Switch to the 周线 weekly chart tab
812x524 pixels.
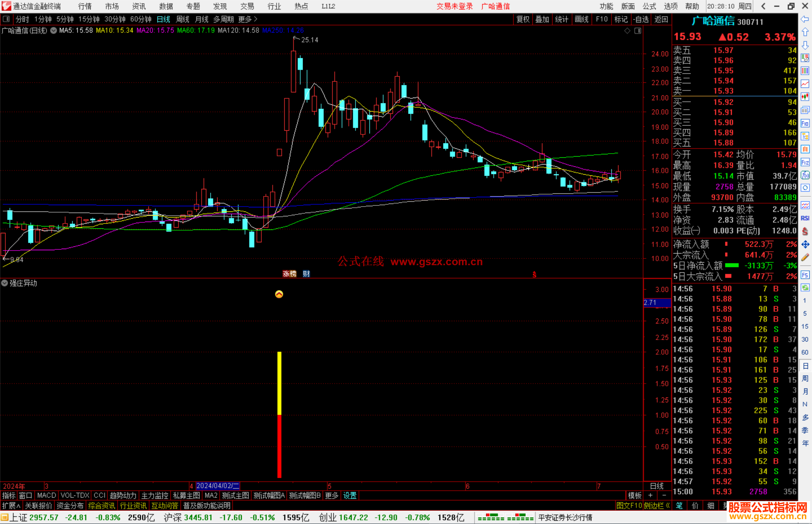(183, 19)
